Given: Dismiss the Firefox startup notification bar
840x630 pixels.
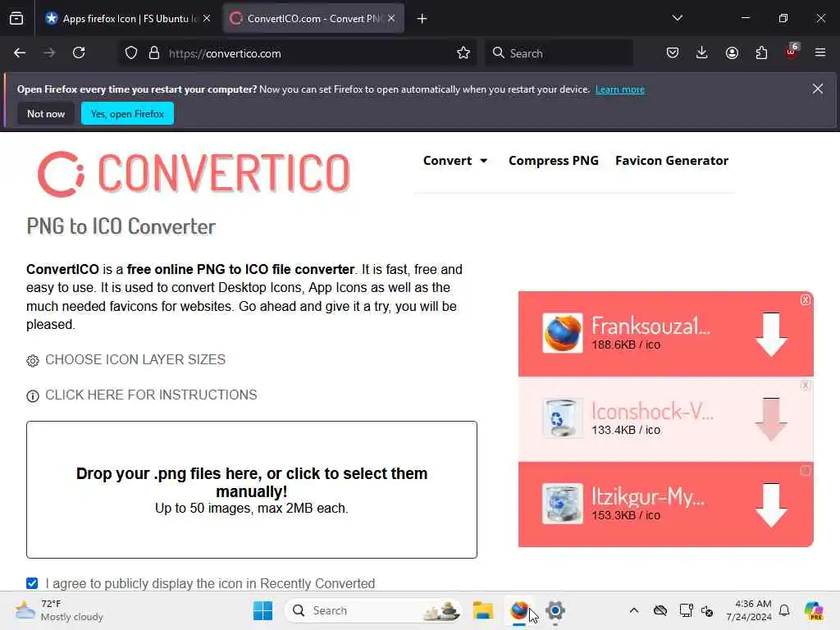Looking at the screenshot, I should point(818,89).
